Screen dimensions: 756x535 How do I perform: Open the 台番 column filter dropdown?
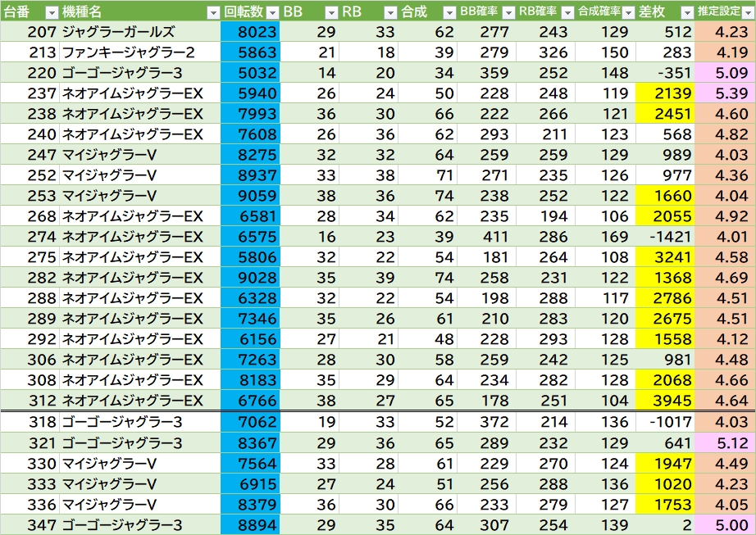pyautogui.click(x=51, y=12)
